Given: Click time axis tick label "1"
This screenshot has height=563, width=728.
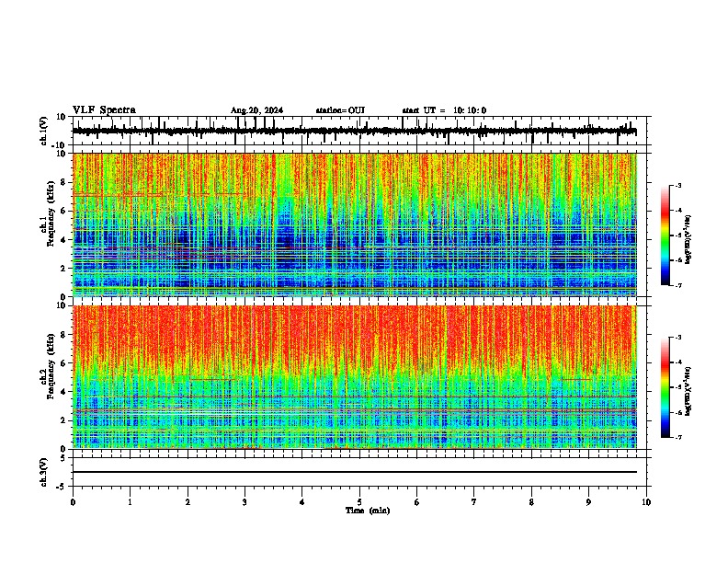Looking at the screenshot, I should [x=130, y=502].
